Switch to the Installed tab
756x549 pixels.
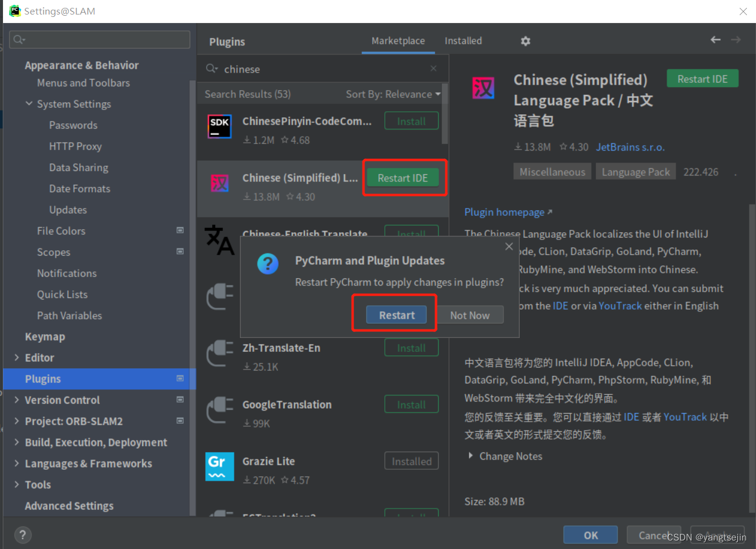[x=464, y=41]
